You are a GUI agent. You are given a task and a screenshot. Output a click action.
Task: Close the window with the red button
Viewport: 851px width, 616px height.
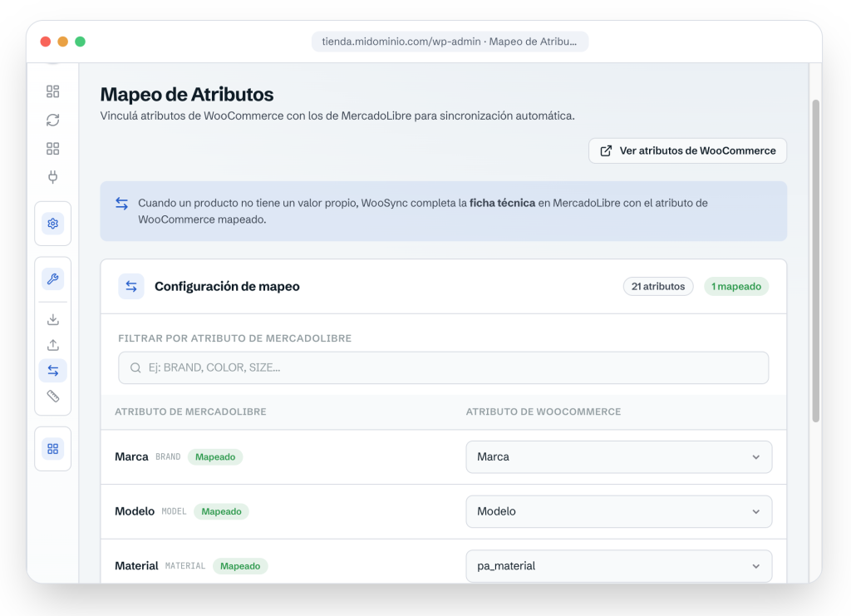tap(46, 42)
